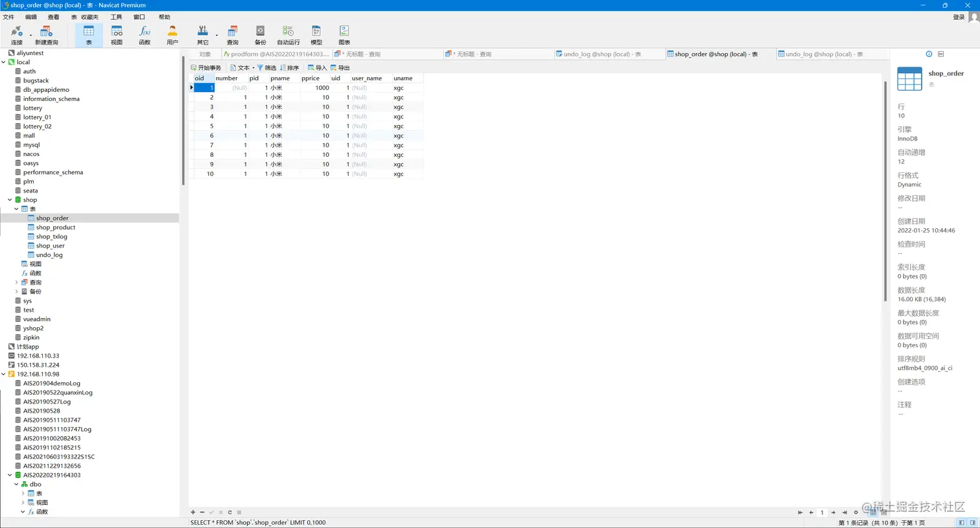
Task: Click the 筛选 filter button
Action: tap(267, 67)
